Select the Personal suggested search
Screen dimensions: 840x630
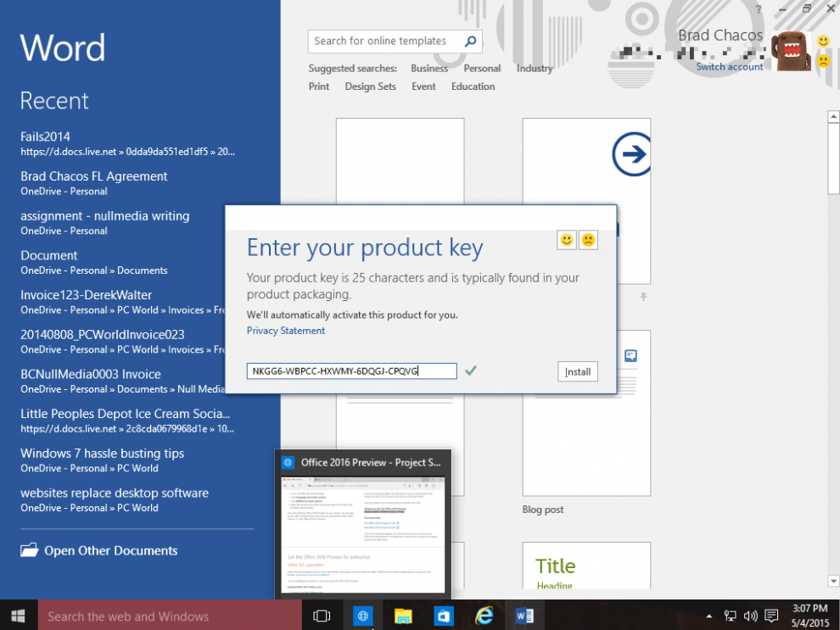482,69
